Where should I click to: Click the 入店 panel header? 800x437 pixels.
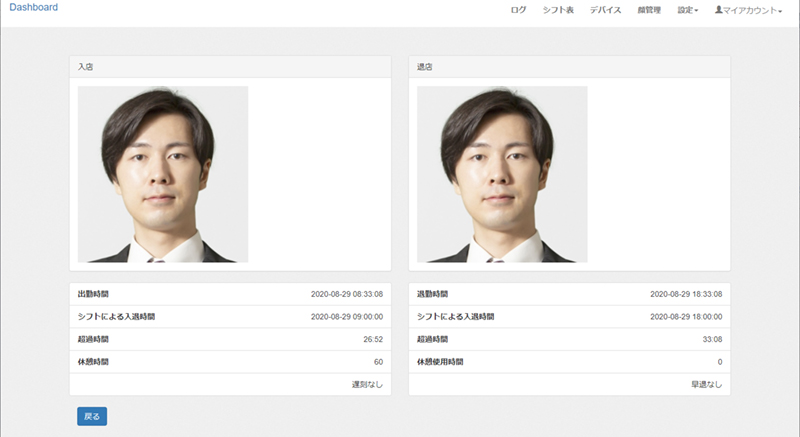pos(230,66)
